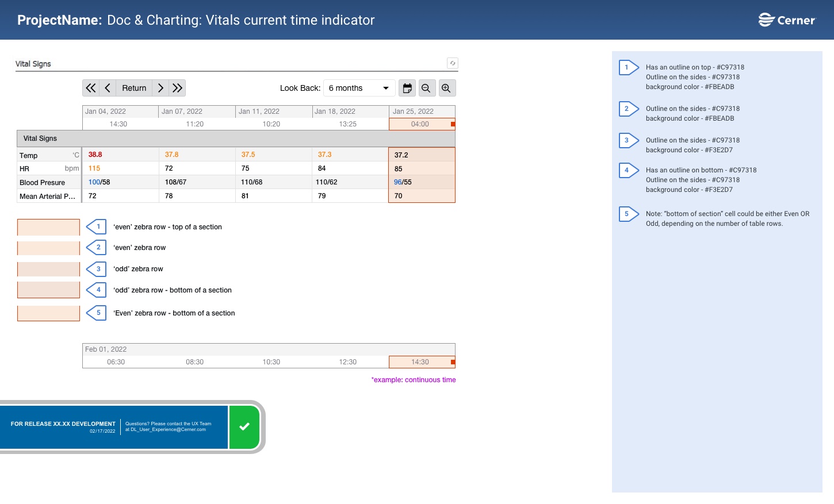Screen dimensions: 834x504
Task: Zoom out the results timeline with magnifier-minus
Action: 427,88
